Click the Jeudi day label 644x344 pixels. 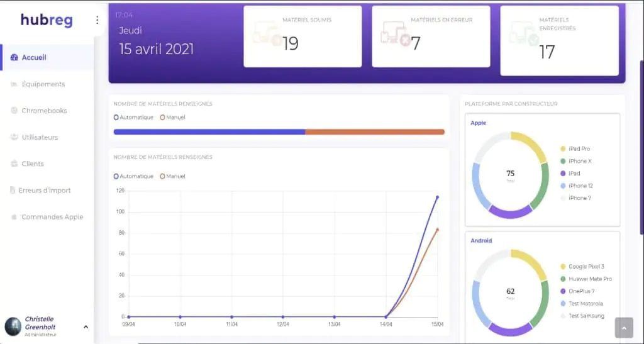(x=131, y=30)
